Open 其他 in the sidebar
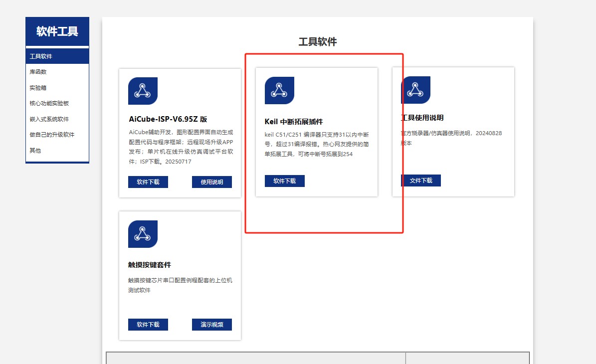 (x=57, y=151)
